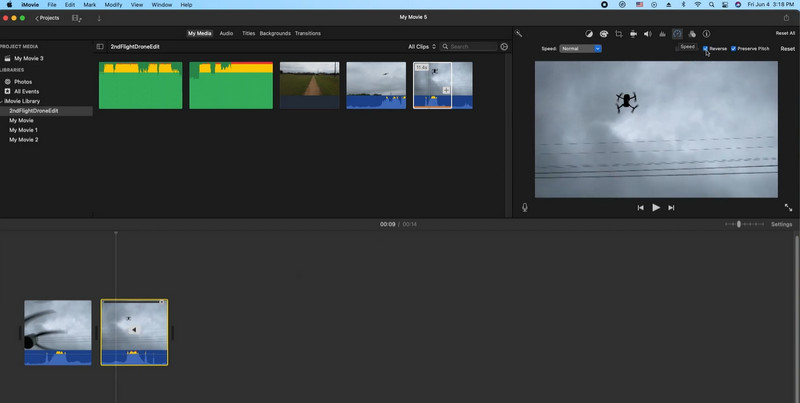Open the Window menu
Viewport: 800px width, 403px height.
pos(161,5)
